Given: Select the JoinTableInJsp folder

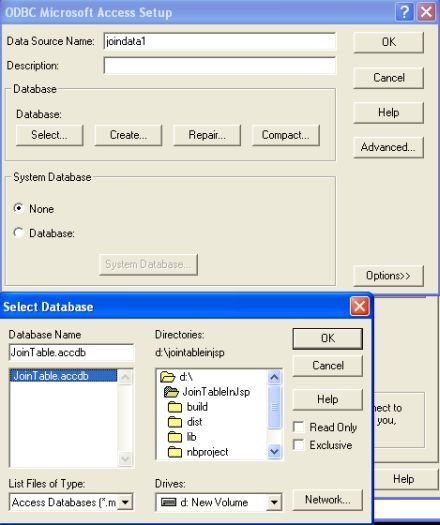Looking at the screenshot, I should click(216, 392).
